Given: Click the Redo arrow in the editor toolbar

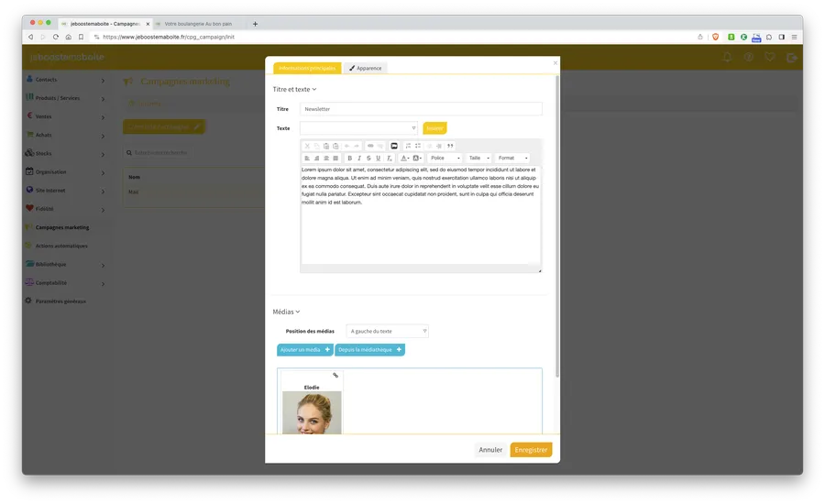Looking at the screenshot, I should [x=357, y=146].
